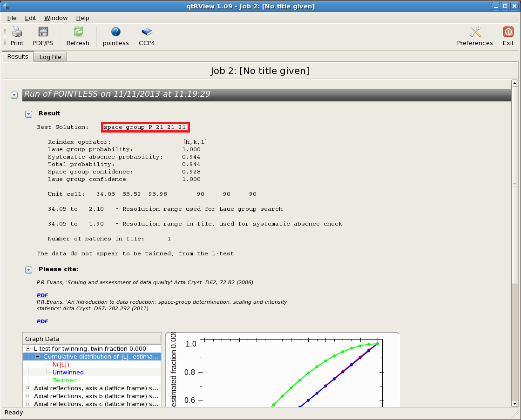Open pointless help icon
This screenshot has height=420, width=521.
click(x=115, y=32)
